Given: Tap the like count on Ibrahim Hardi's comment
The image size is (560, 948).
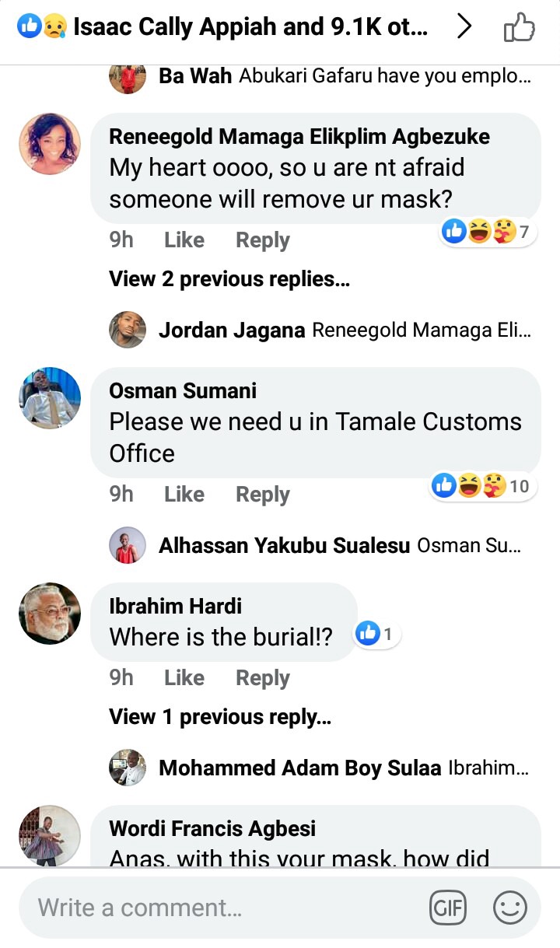Looking at the screenshot, I should [x=378, y=635].
